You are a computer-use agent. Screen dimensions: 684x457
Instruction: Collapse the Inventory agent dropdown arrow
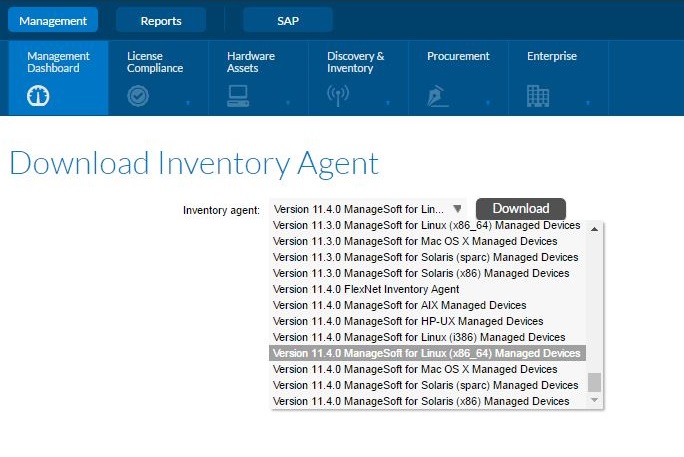tap(457, 209)
